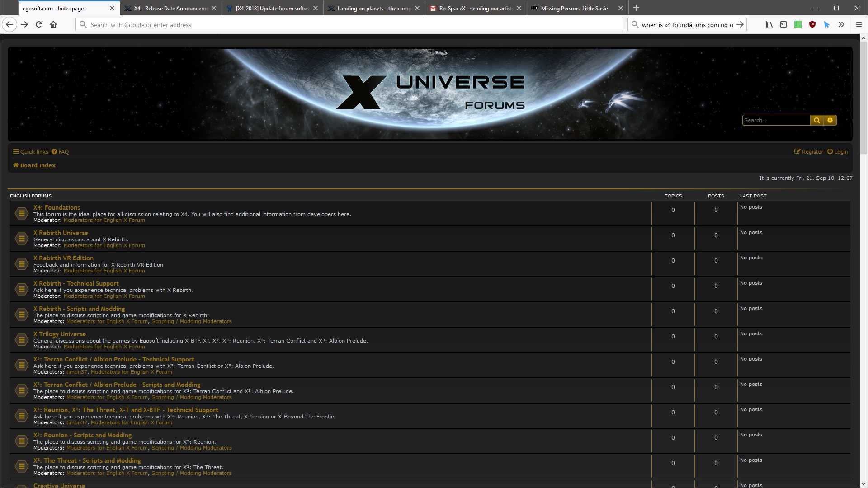Click the X4: Foundations forum status icon
Image resolution: width=868 pixels, height=488 pixels.
21,213
